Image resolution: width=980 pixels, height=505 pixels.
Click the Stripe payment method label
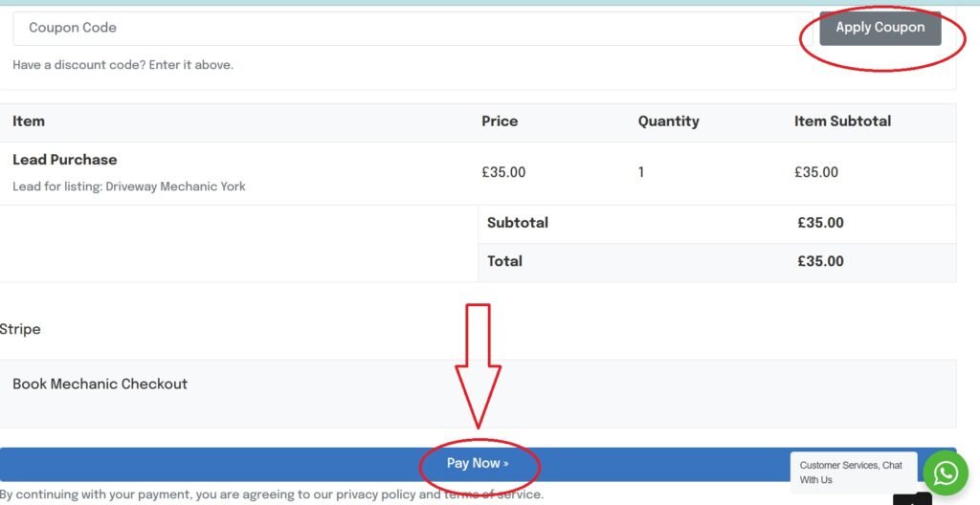click(x=20, y=329)
